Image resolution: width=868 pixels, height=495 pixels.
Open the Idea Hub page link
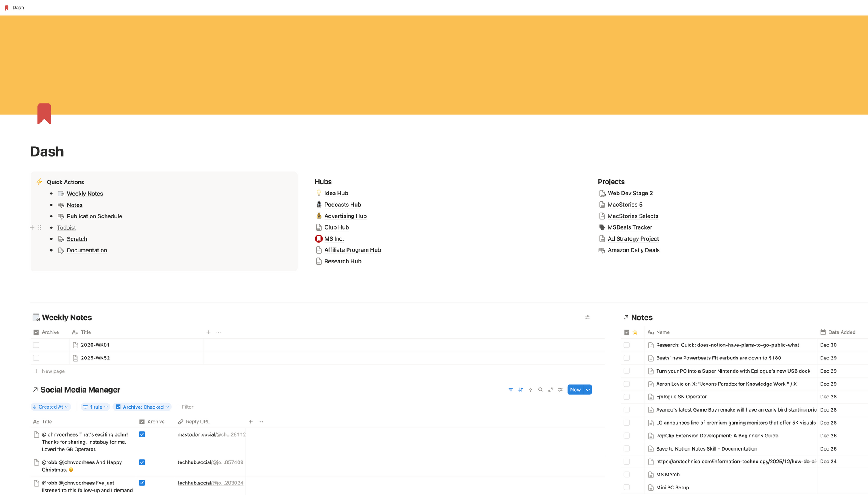[336, 193]
